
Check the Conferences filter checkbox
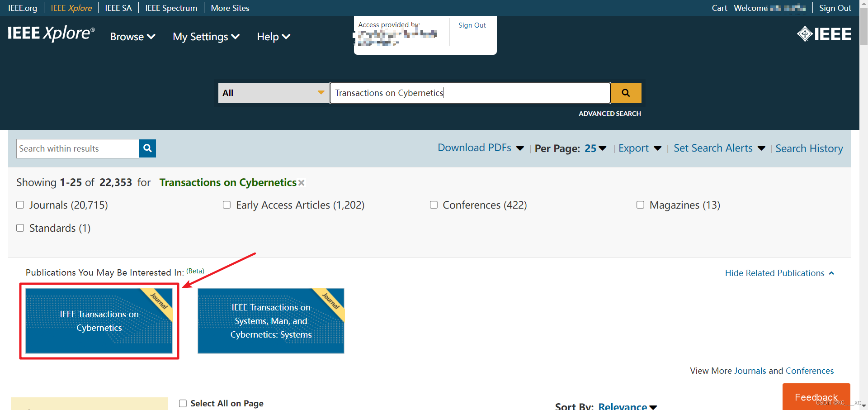pyautogui.click(x=434, y=205)
